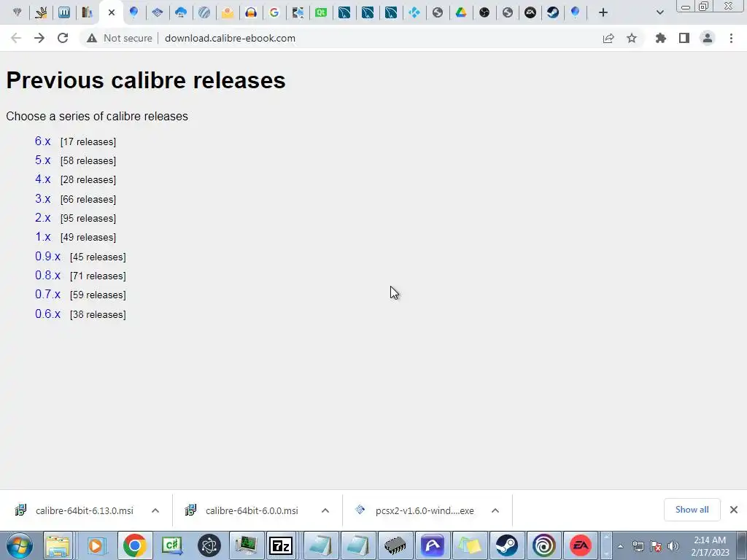Open the 1.x releases series
The height and width of the screenshot is (560, 747).
[43, 237]
